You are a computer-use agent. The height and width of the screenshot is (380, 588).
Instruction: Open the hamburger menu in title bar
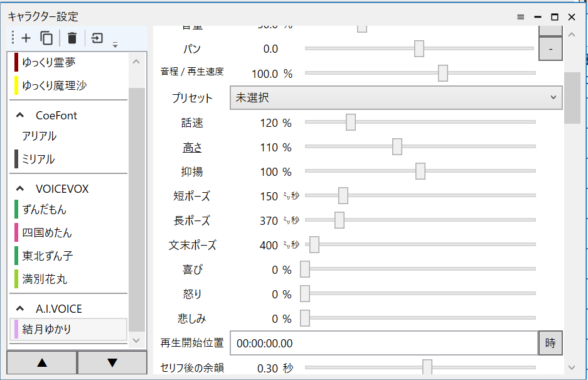click(520, 17)
